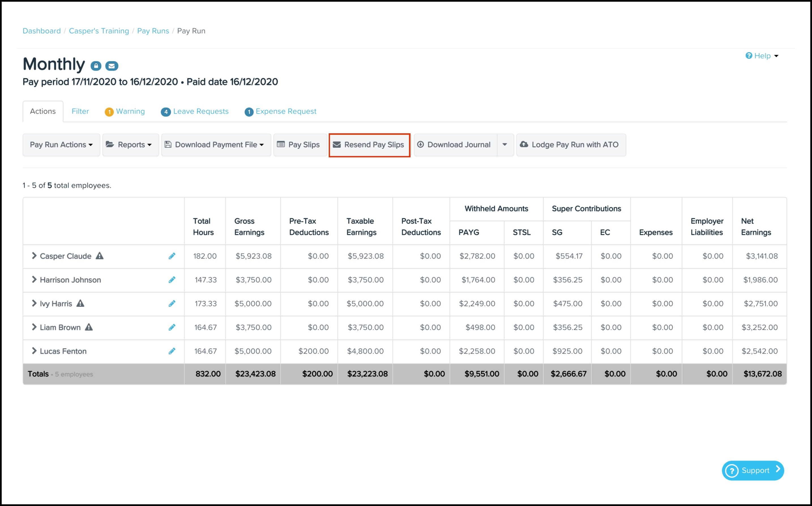Open Pay Run Actions dropdown
Image resolution: width=812 pixels, height=506 pixels.
tap(61, 145)
